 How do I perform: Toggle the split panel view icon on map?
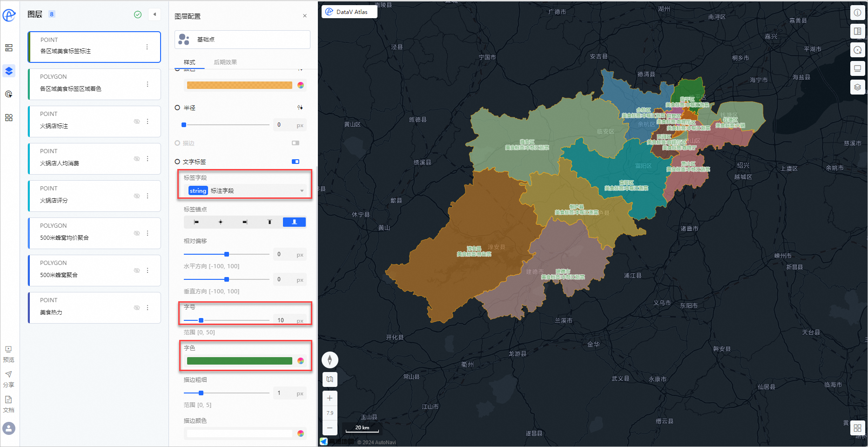[857, 31]
